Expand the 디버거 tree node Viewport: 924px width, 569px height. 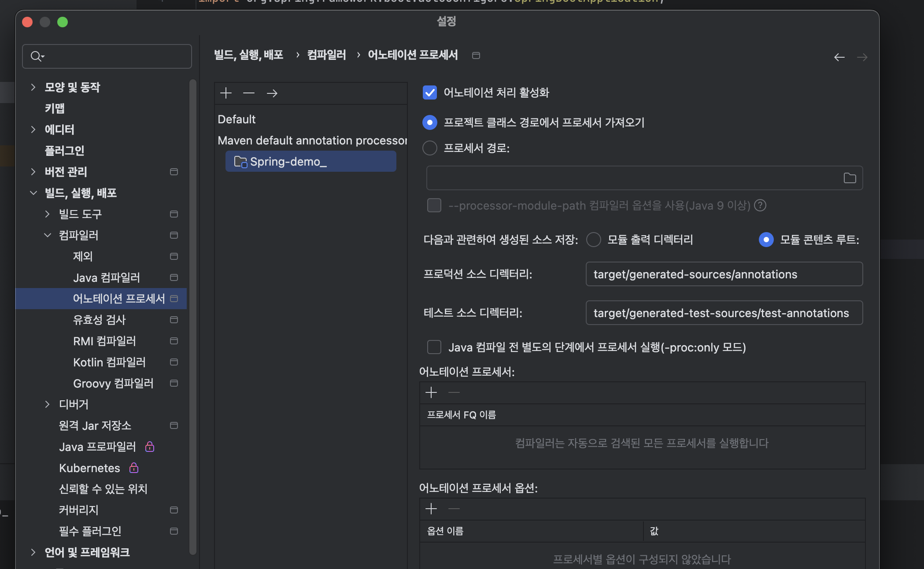[48, 404]
